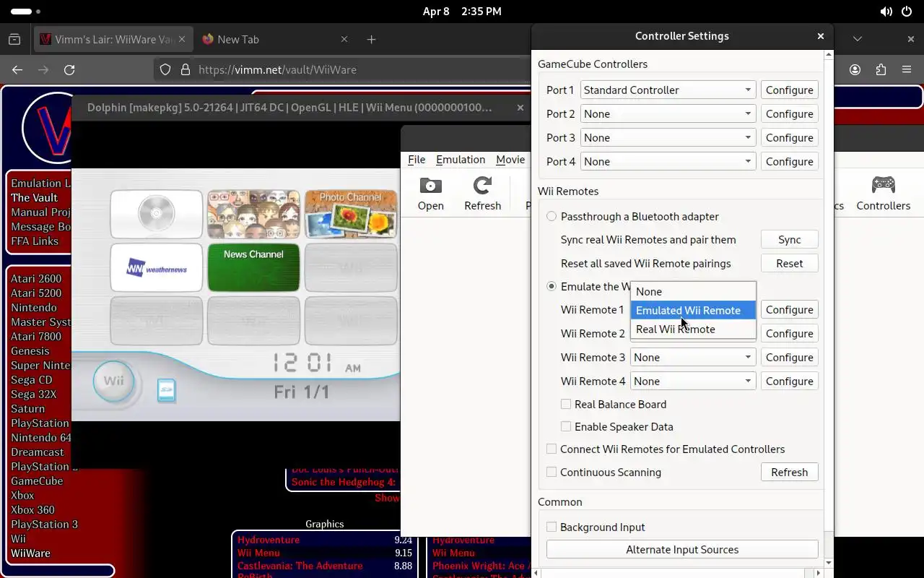924x578 pixels.
Task: Open Wii Remote 4 dropdown
Action: click(x=693, y=381)
